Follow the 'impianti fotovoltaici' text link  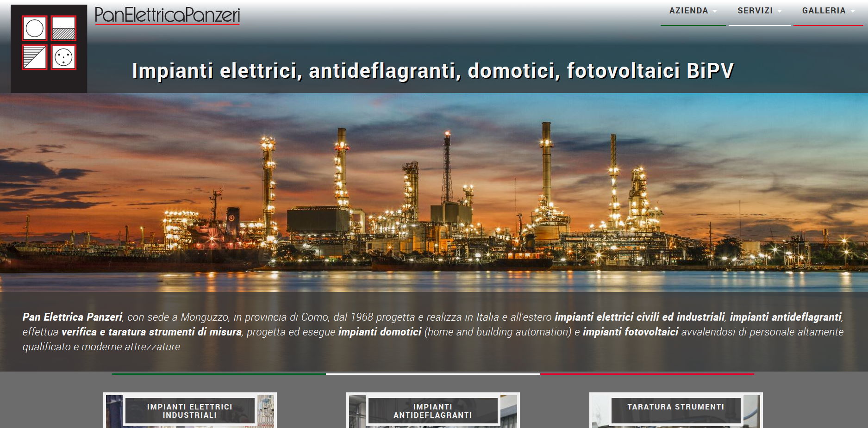coord(630,332)
